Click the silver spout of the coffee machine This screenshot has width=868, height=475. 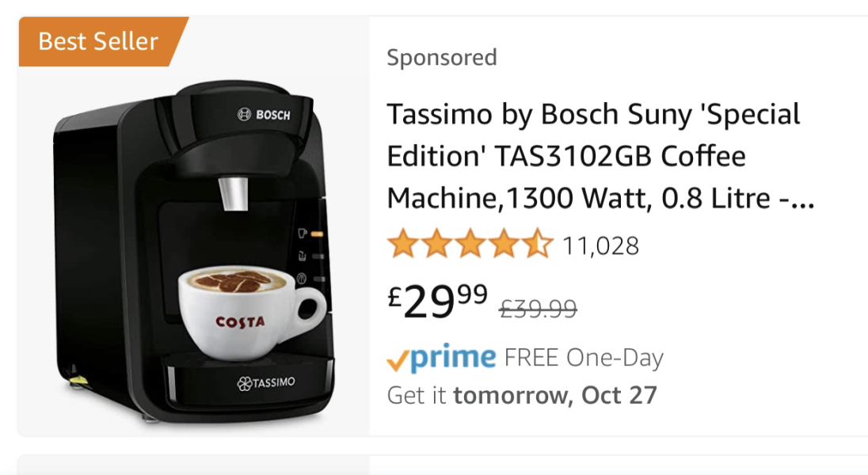click(x=233, y=194)
